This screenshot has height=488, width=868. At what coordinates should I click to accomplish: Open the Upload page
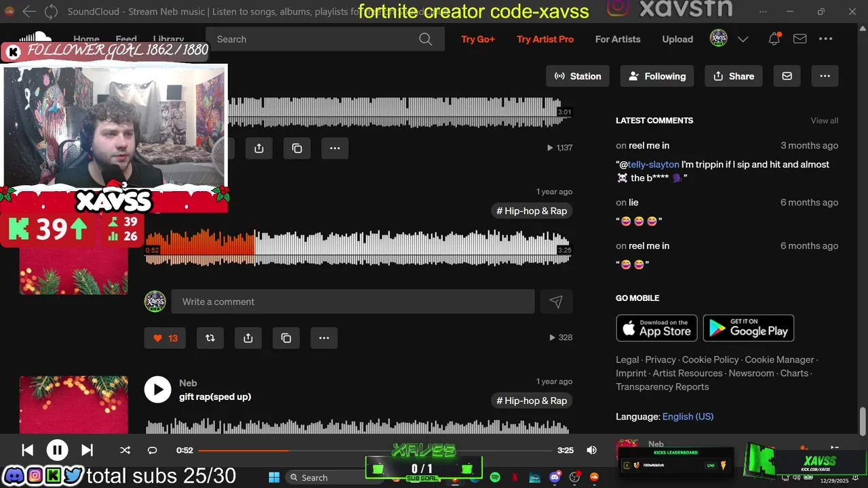677,39
